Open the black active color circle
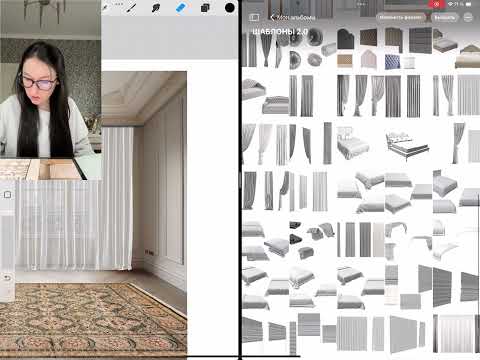Image resolution: width=480 pixels, height=360 pixels. tap(230, 8)
